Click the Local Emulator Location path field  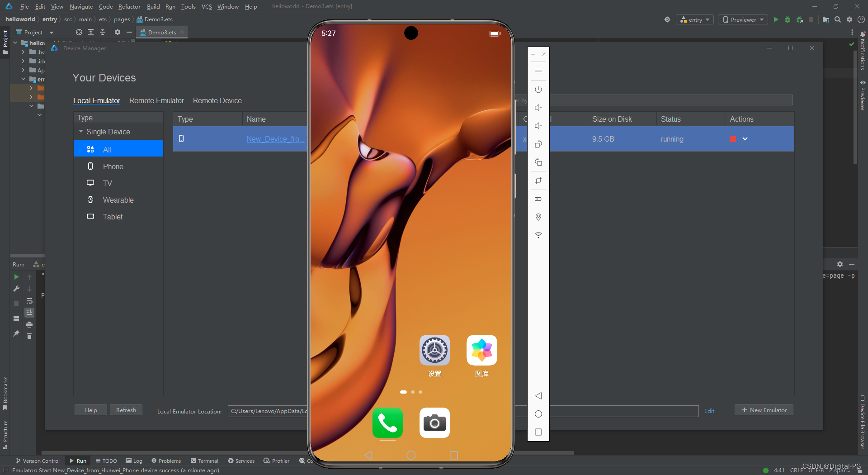tap(463, 411)
